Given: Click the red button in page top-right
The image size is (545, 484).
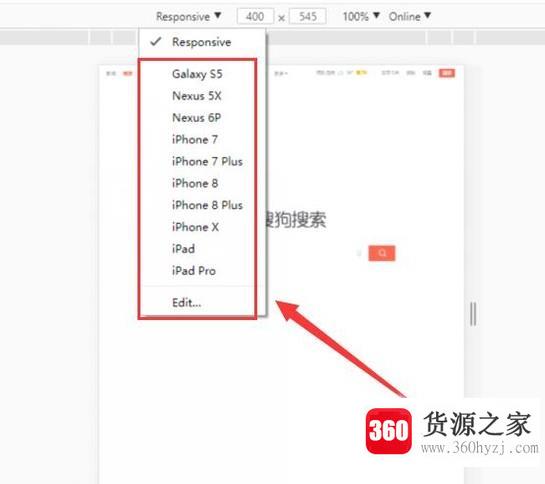Looking at the screenshot, I should (447, 73).
